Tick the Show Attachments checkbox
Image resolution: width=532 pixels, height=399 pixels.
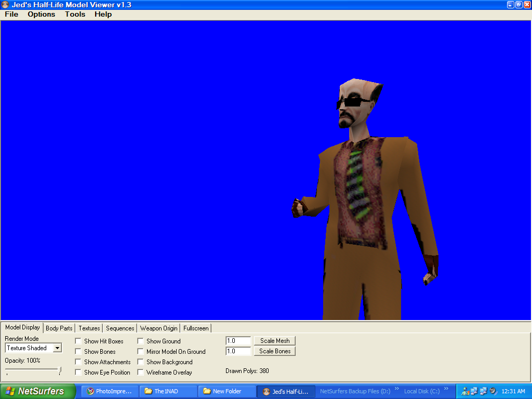(x=78, y=362)
